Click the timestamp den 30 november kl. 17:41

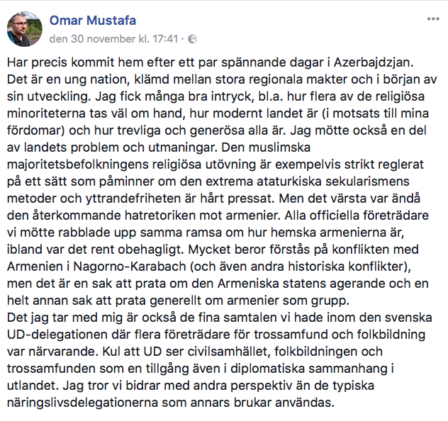point(114,39)
